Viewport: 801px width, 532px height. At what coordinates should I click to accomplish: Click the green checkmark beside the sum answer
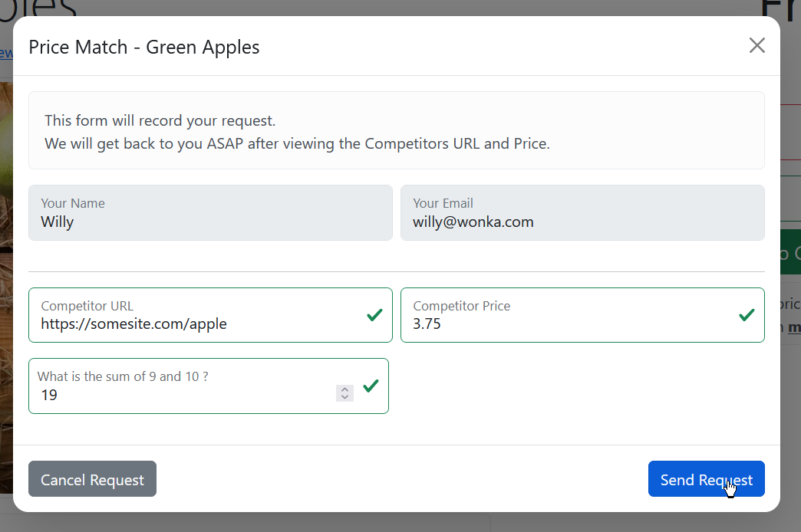[371, 386]
